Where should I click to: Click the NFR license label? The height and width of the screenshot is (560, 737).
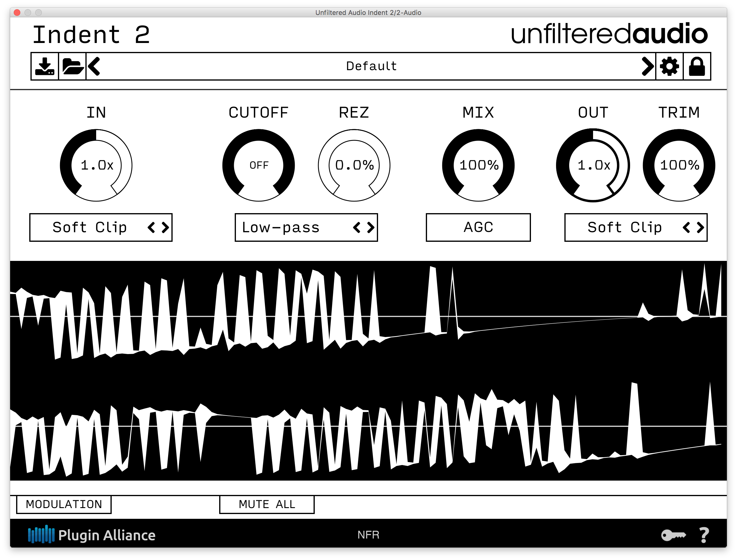pos(368,535)
